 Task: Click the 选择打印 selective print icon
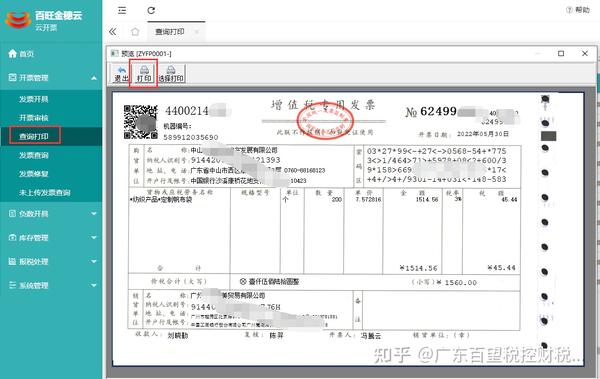click(171, 74)
